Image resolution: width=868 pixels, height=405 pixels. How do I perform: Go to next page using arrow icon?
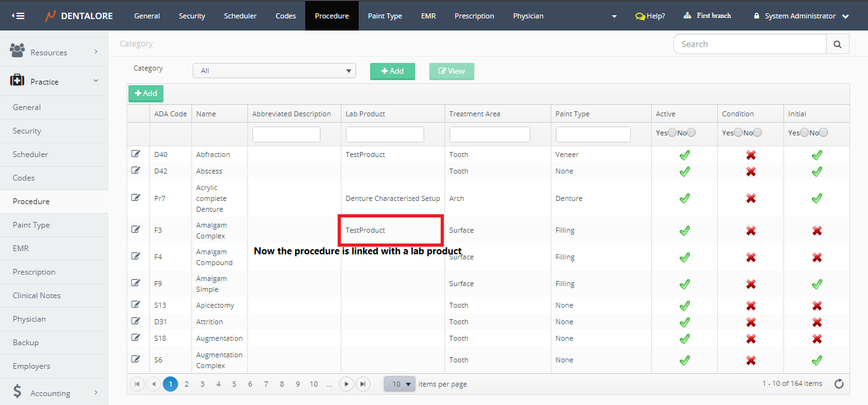point(346,384)
